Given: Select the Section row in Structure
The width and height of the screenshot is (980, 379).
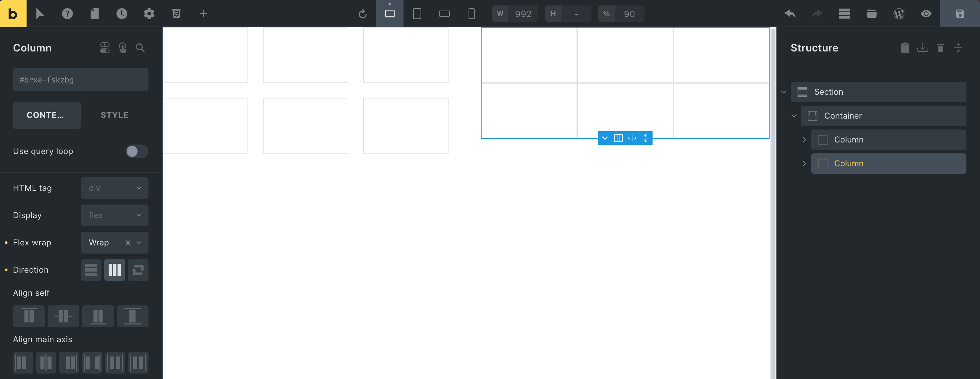Looking at the screenshot, I should coord(879,92).
